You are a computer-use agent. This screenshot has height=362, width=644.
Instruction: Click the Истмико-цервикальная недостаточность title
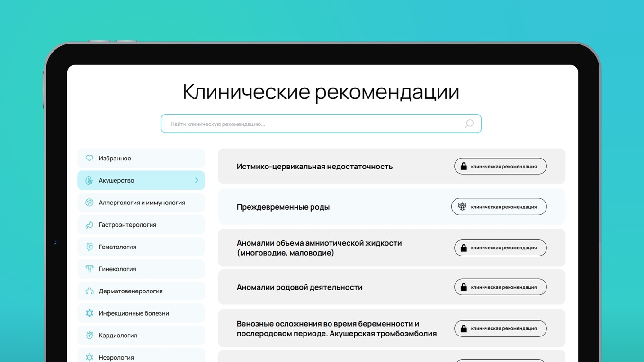pyautogui.click(x=314, y=166)
